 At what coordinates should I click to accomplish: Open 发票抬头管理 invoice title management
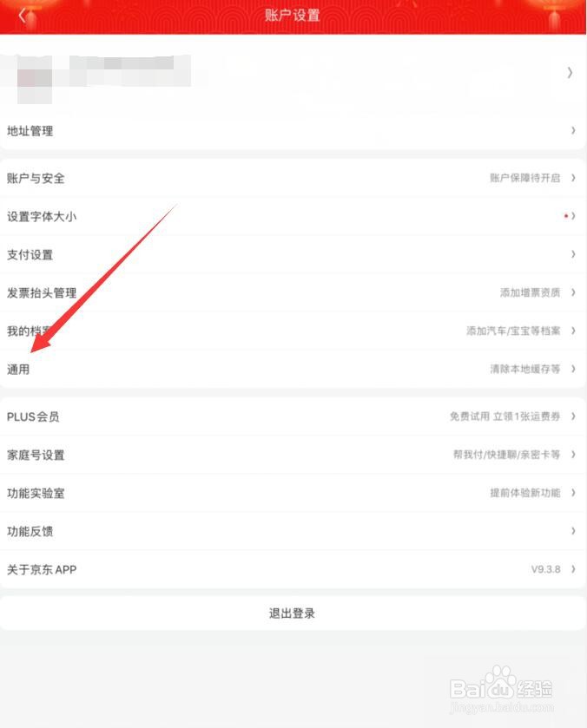click(293, 292)
